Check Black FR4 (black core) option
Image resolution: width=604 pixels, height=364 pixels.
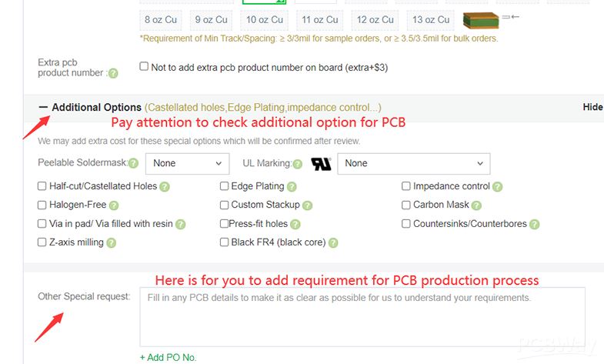pyautogui.click(x=225, y=242)
